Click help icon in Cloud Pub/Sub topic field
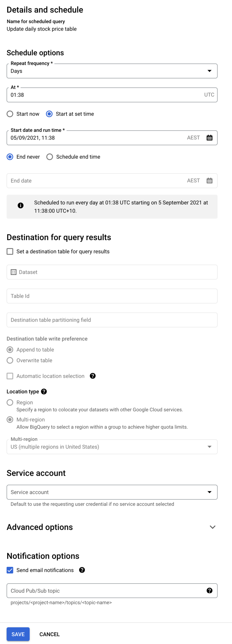The image size is (232, 644). (209, 590)
